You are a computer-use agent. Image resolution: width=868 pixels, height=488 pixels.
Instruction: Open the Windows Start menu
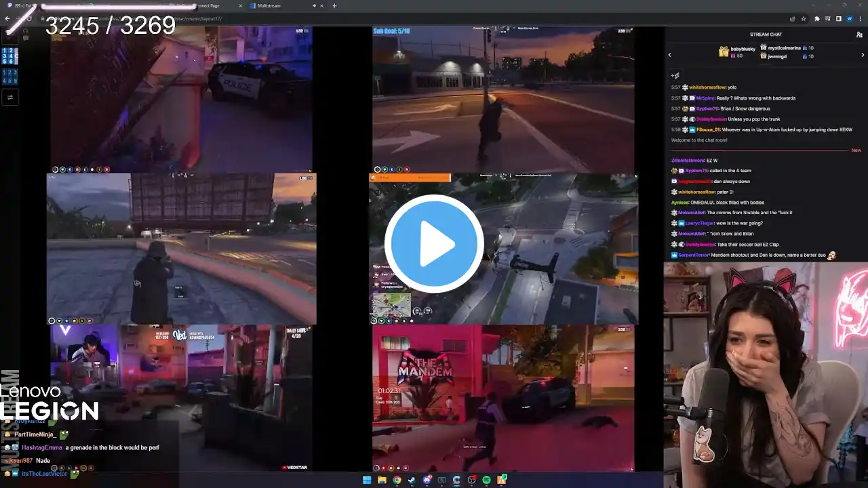(x=367, y=481)
